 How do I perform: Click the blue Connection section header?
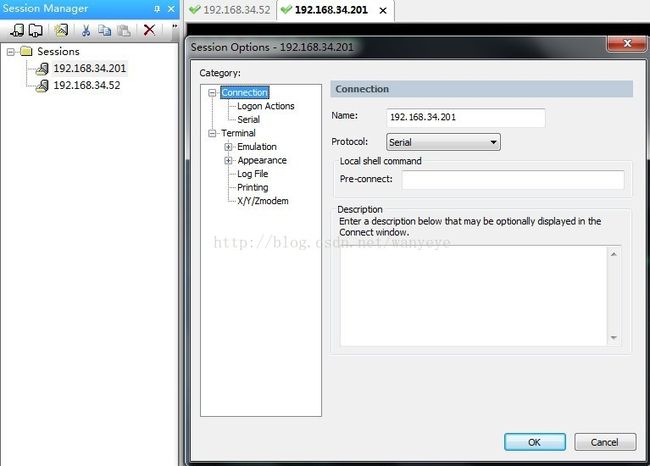(481, 89)
